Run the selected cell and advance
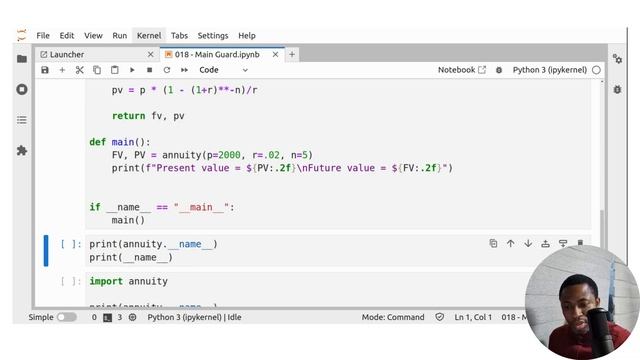Viewport: 640px width, 360px height. [132, 70]
